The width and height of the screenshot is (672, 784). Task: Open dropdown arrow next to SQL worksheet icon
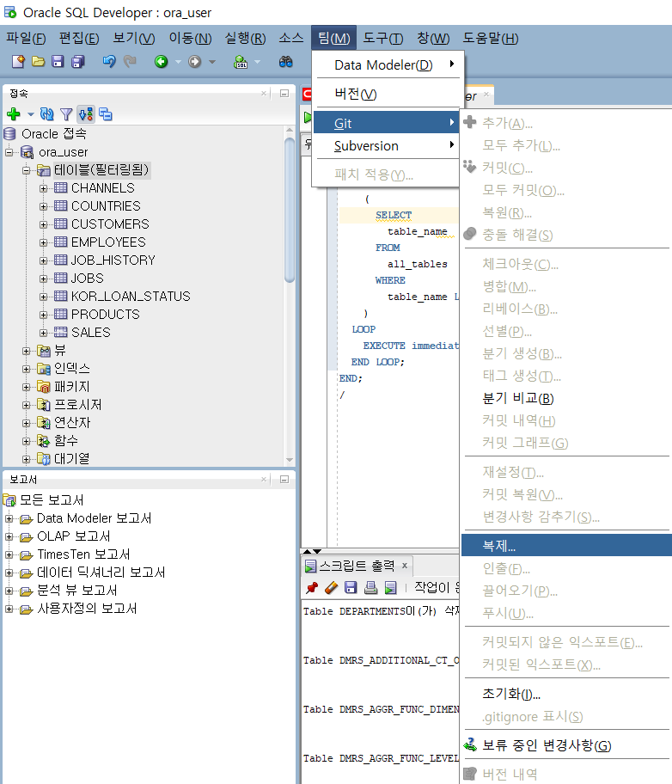(x=258, y=62)
